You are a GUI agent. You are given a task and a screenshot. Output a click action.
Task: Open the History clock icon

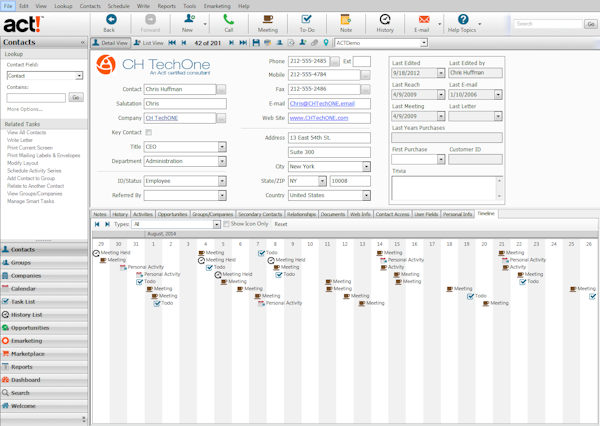385,21
